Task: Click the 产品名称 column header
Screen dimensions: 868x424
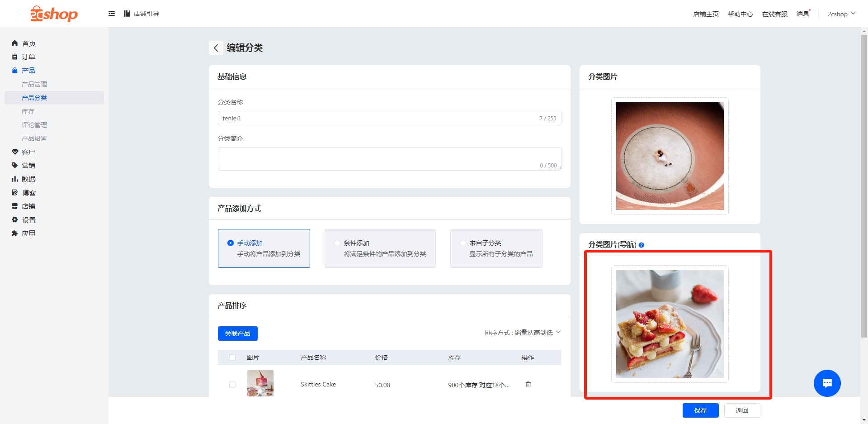Action: (x=313, y=357)
